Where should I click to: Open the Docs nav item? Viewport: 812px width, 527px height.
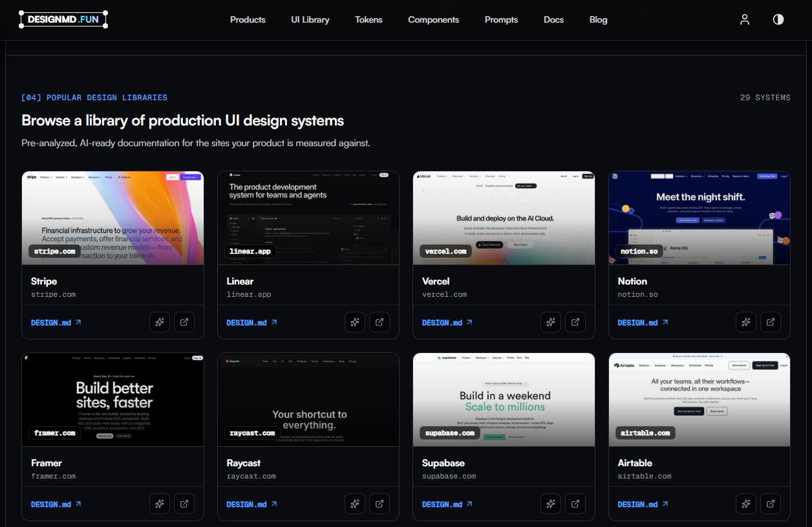click(553, 19)
